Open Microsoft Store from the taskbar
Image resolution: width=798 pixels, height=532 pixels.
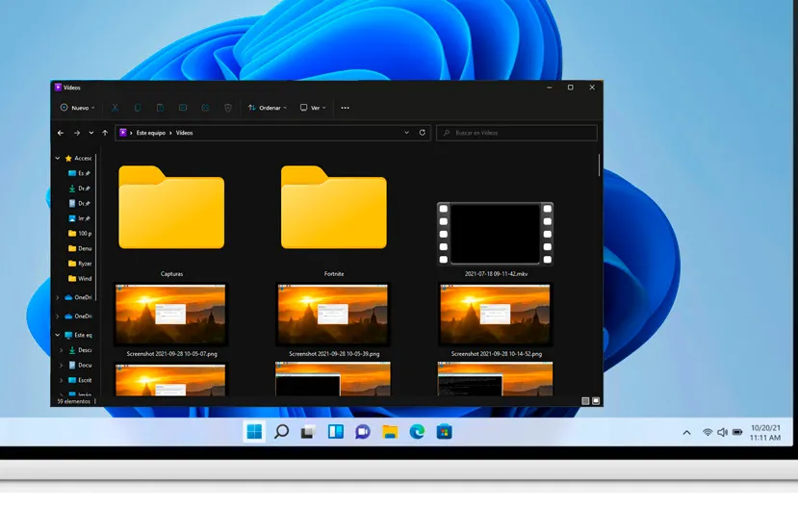tap(444, 432)
